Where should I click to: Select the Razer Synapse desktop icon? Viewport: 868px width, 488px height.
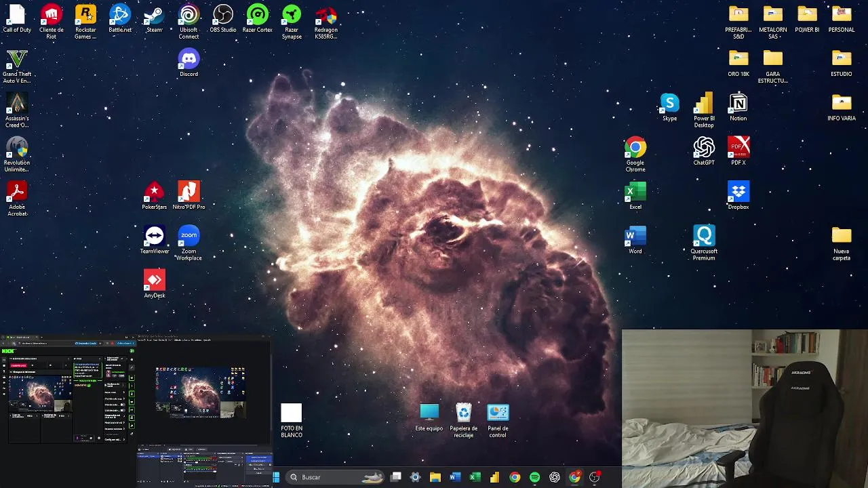[292, 22]
